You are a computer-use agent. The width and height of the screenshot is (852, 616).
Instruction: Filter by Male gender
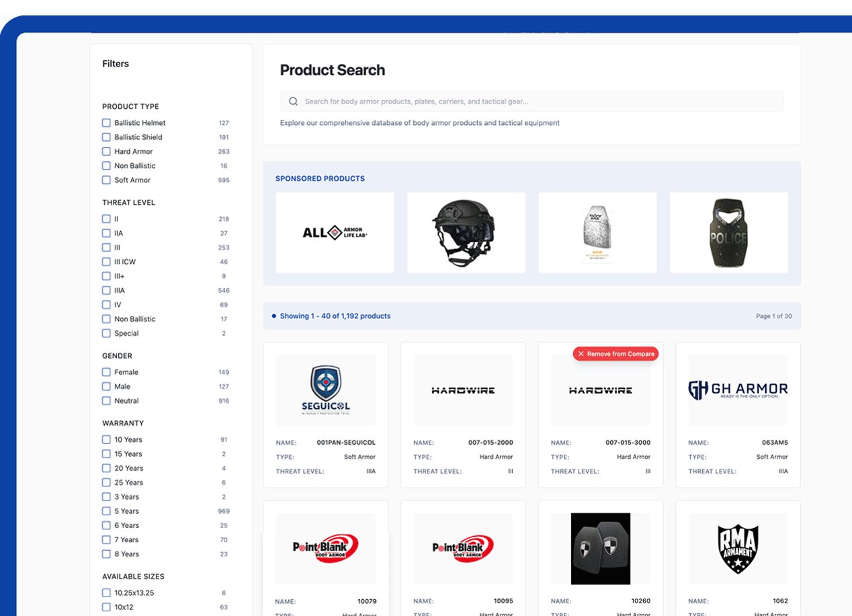click(x=106, y=386)
